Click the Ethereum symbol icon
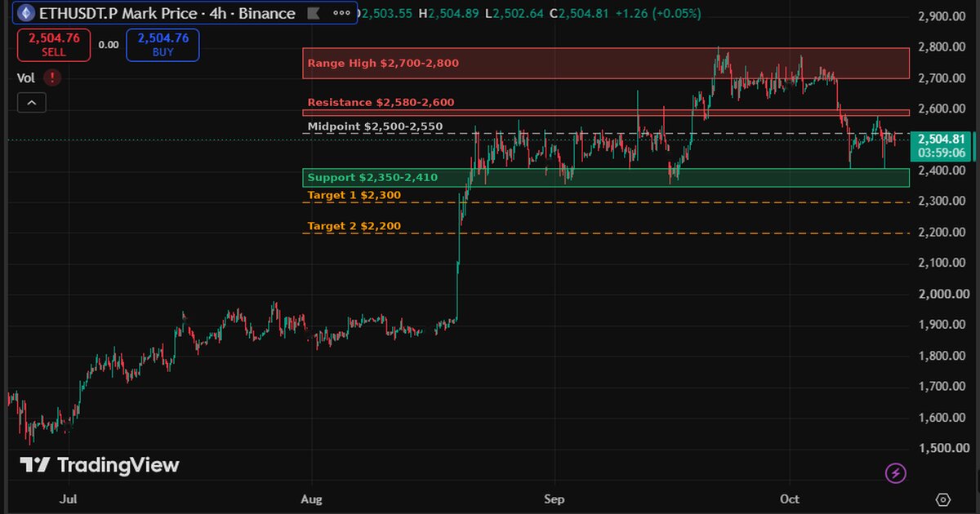 point(25,13)
